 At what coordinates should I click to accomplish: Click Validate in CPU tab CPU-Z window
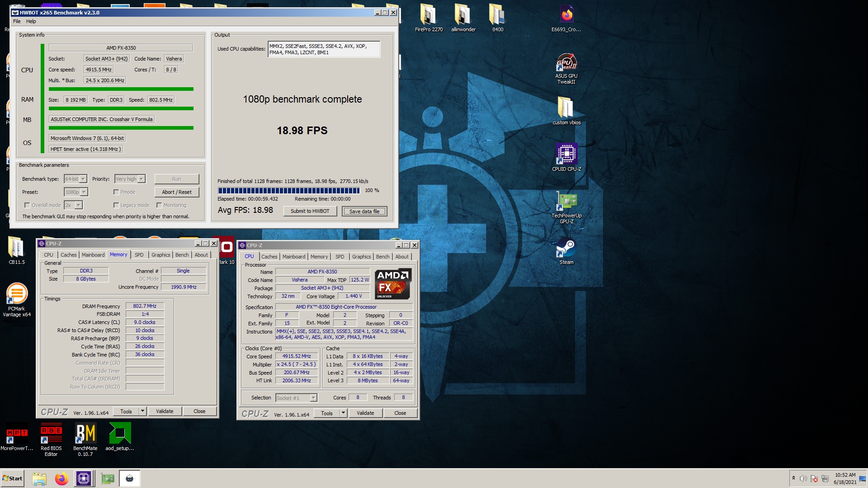point(365,413)
